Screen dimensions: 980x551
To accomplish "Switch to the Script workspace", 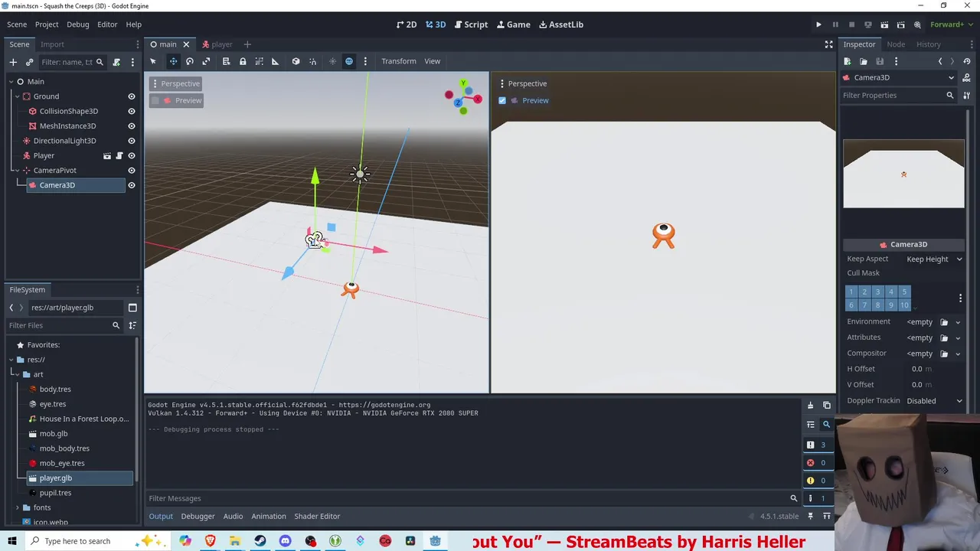I will (471, 24).
